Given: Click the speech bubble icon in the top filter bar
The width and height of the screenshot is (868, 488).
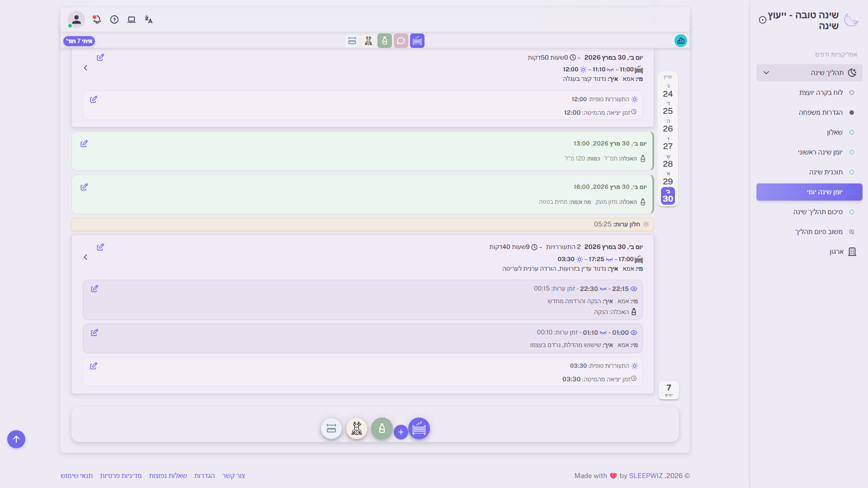Looking at the screenshot, I should coord(401,41).
